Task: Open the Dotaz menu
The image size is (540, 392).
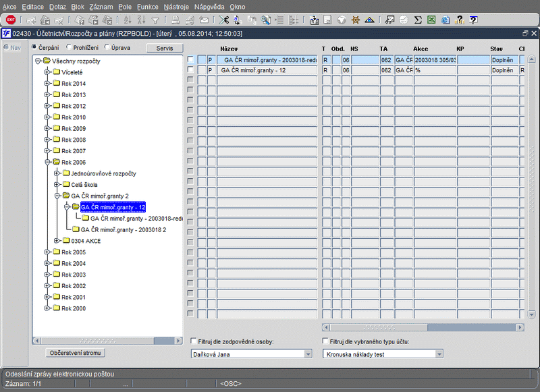Action: [58, 6]
